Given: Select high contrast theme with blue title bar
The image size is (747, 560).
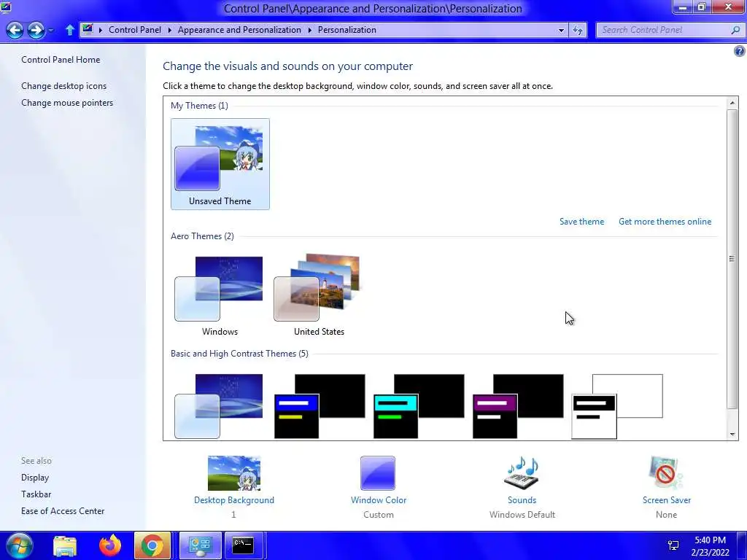Looking at the screenshot, I should (x=320, y=405).
